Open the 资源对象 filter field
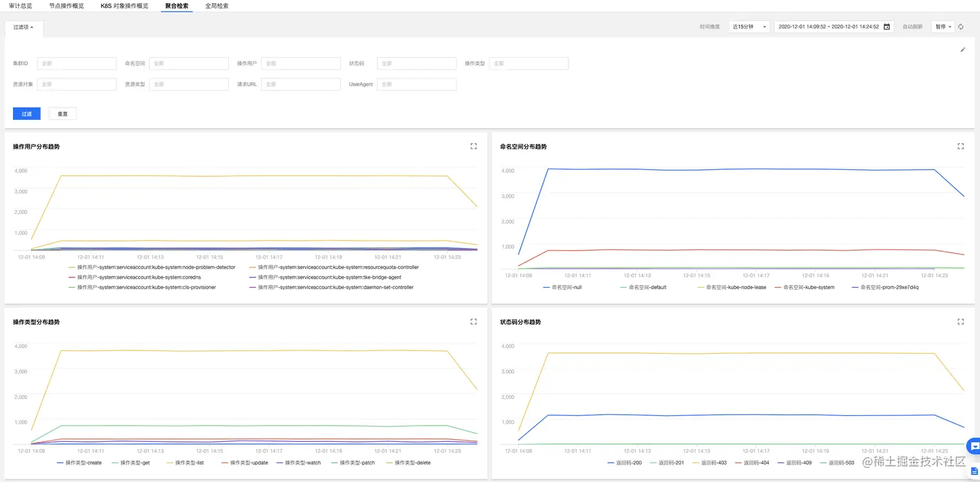The image size is (980, 482). [76, 84]
